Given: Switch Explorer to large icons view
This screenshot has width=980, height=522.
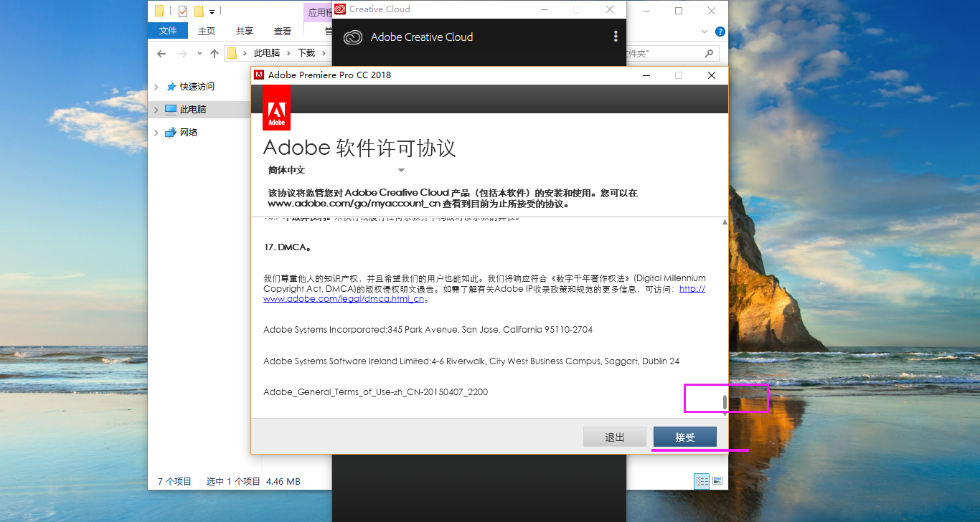Looking at the screenshot, I should click(x=717, y=481).
